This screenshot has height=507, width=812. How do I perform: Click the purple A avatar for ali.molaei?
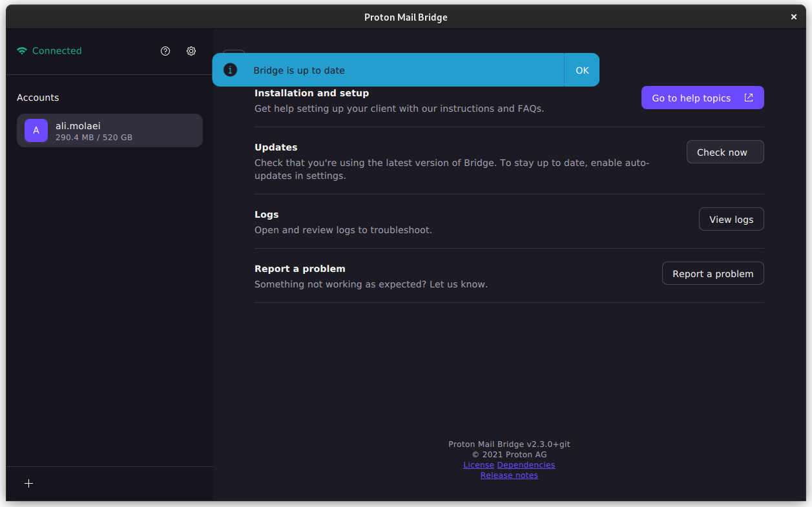click(36, 130)
